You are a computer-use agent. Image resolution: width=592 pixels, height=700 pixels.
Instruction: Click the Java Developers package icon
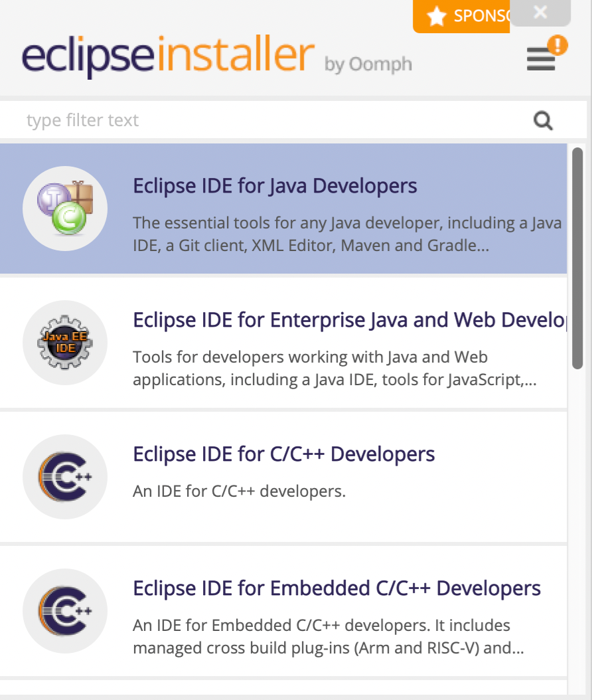[65, 209]
